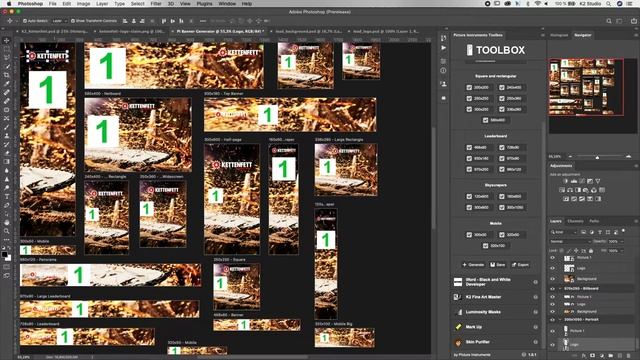
Task: Click the delete layer trash icon
Action: coord(629,356)
